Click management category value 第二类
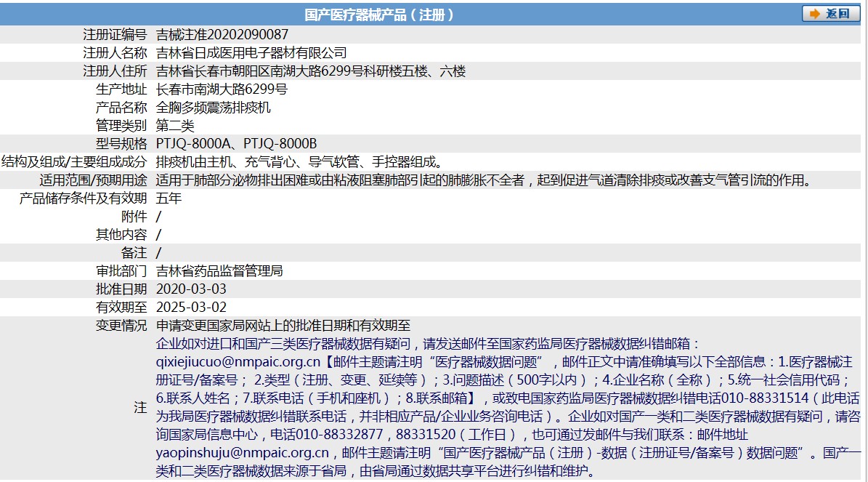This screenshot has height=482, width=868. (175, 126)
